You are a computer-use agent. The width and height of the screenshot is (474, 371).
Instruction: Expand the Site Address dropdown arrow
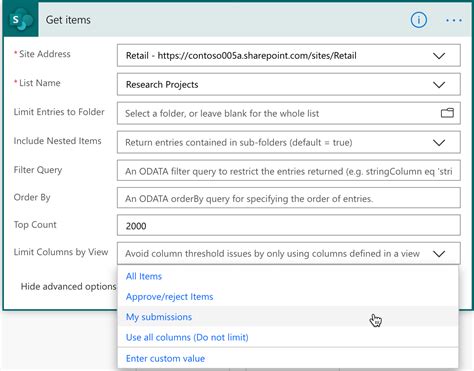439,56
